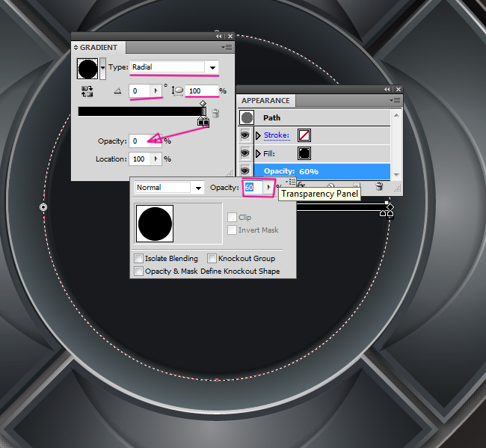This screenshot has height=448, width=486.
Task: Collapse the Appearance panel with double arrows
Action: 387,89
